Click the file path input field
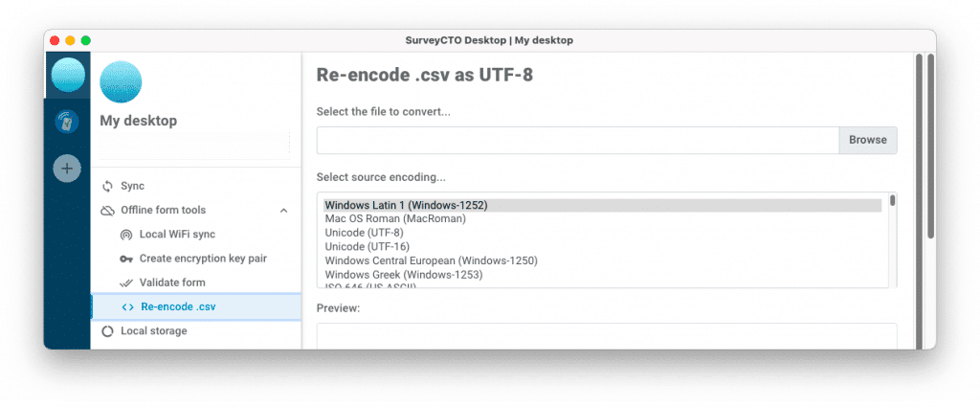Viewport: 980px width, 407px height. pos(577,140)
